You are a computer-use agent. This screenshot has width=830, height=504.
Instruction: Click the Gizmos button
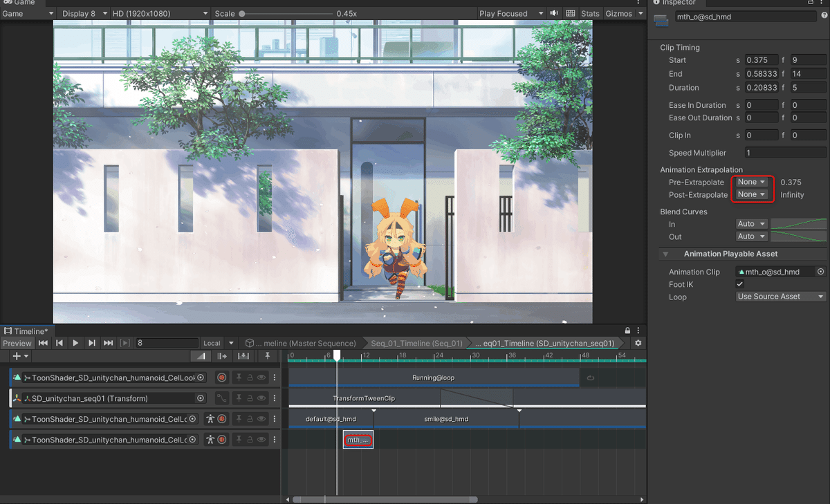click(x=619, y=13)
